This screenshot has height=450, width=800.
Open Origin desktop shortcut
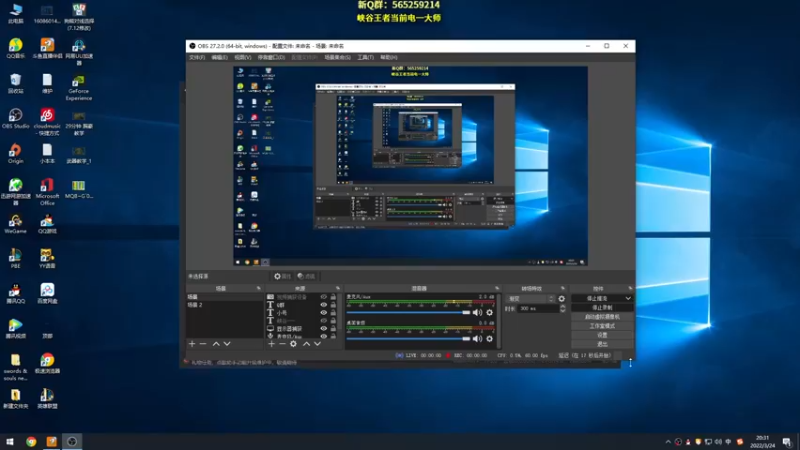point(15,154)
